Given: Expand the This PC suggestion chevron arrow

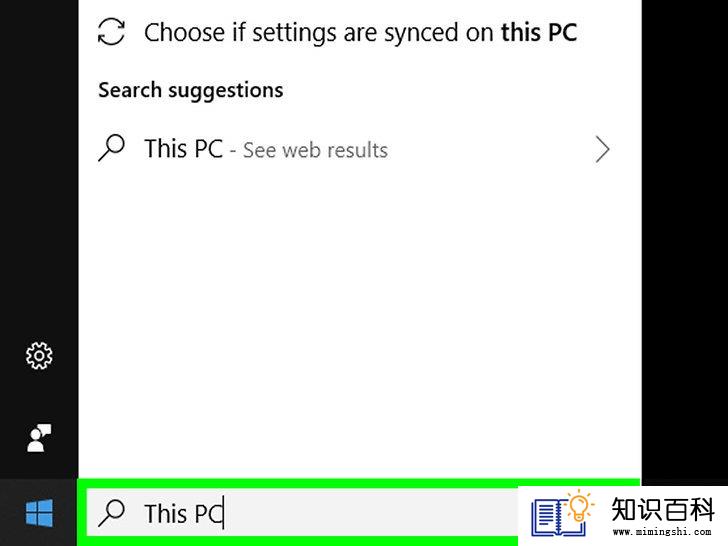Looking at the screenshot, I should coord(602,150).
